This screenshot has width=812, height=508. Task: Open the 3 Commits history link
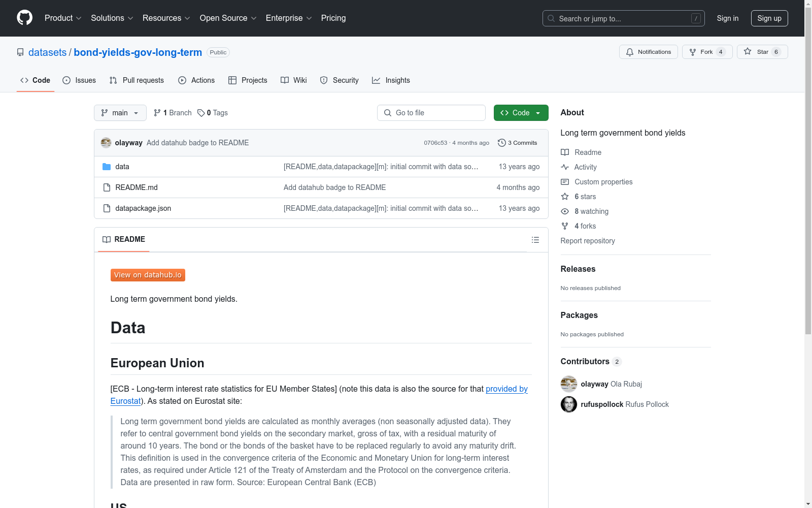[518, 143]
